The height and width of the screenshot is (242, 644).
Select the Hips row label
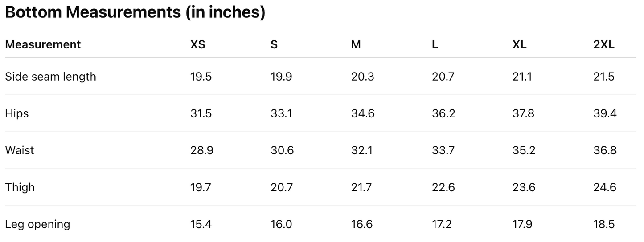[17, 113]
